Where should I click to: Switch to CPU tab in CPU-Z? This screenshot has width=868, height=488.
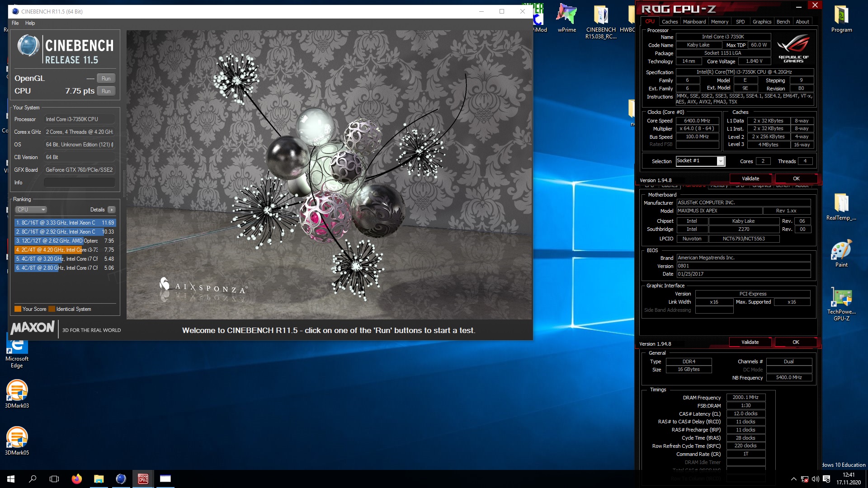(x=650, y=21)
